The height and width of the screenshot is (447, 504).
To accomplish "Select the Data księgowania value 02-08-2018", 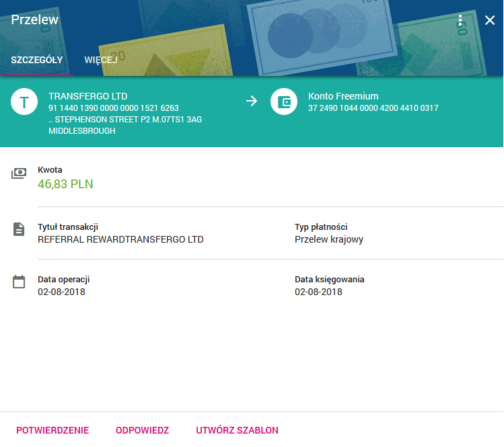I will coord(318,292).
